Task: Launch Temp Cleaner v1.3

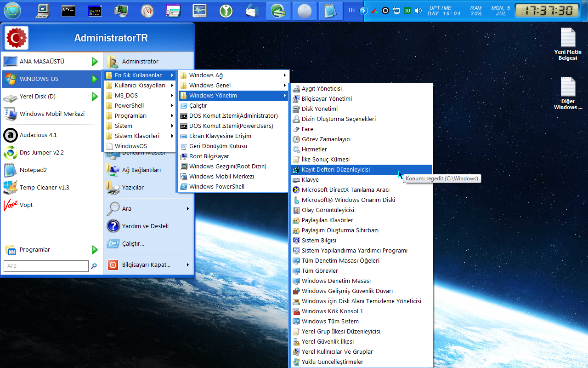Action: pyautogui.click(x=51, y=188)
